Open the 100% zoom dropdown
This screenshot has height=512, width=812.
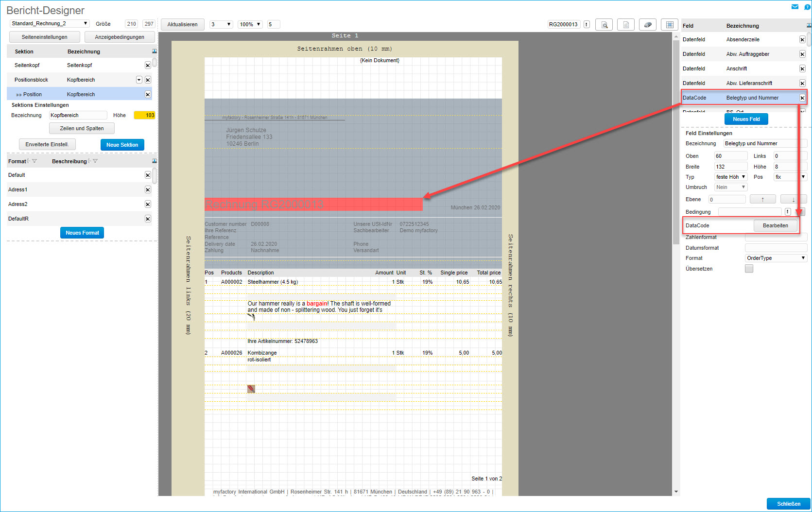click(x=250, y=24)
